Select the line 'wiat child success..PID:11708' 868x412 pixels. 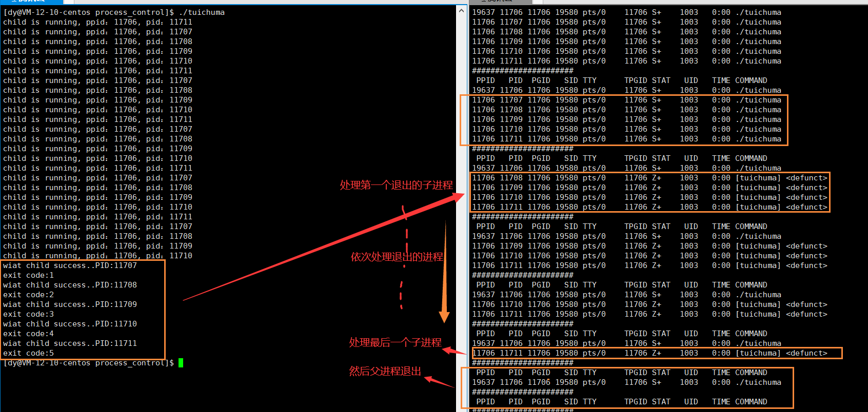70,285
